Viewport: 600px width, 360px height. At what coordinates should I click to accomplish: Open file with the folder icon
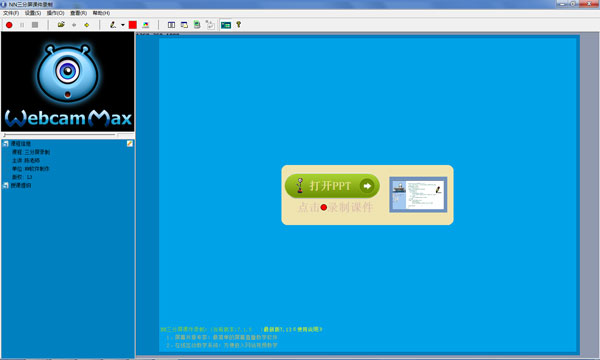pos(61,25)
